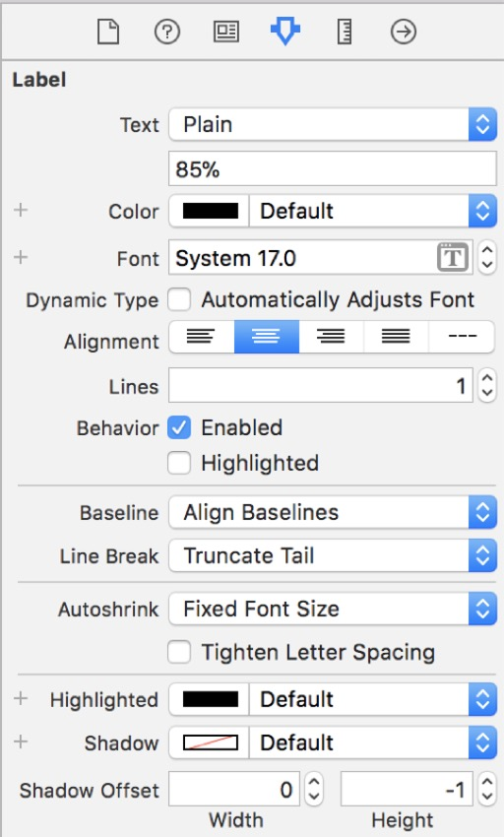Open the File inspector tab
Viewport: 504px width, 837px height.
coord(108,32)
